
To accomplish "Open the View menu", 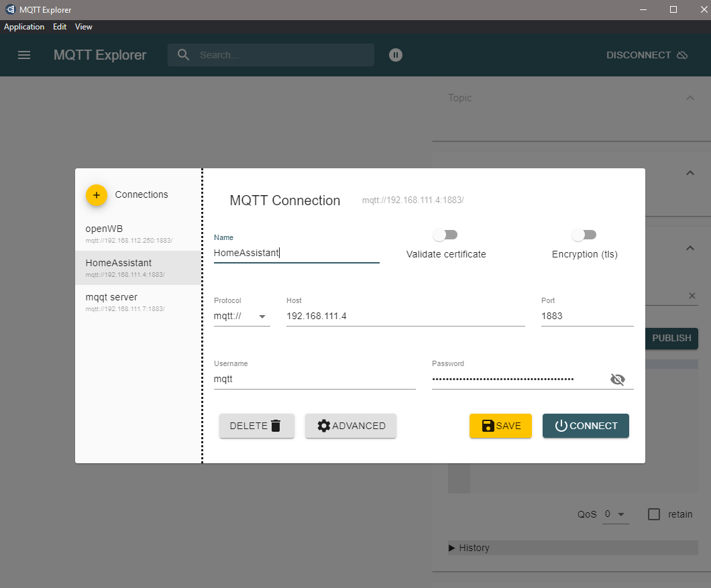I will pyautogui.click(x=83, y=27).
